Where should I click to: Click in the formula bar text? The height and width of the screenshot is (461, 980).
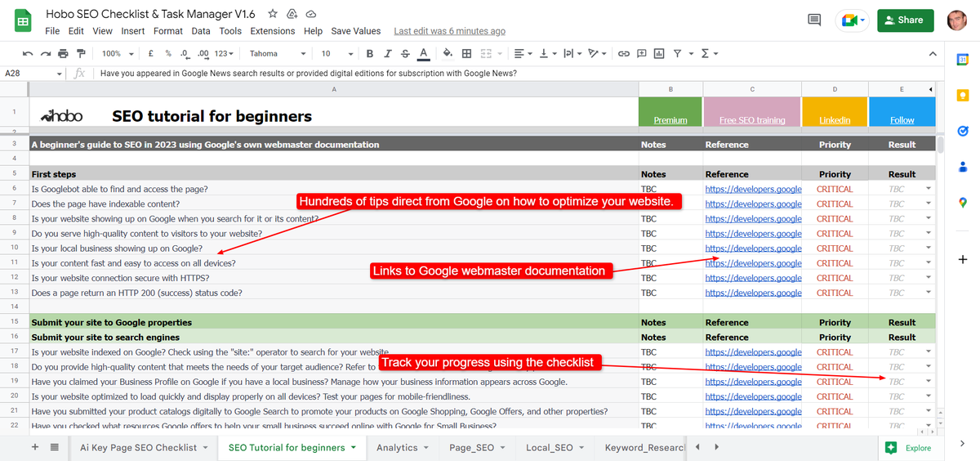[309, 74]
